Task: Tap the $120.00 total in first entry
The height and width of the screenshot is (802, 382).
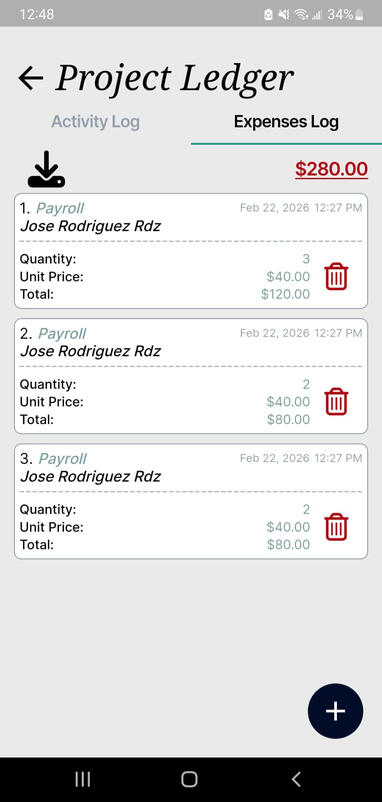Action: [x=285, y=294]
